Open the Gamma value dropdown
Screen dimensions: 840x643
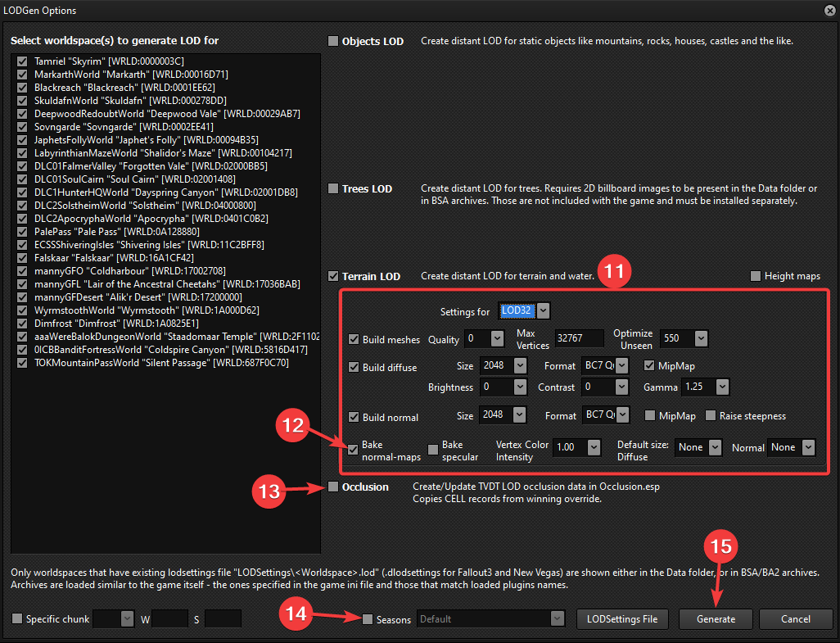pos(721,387)
